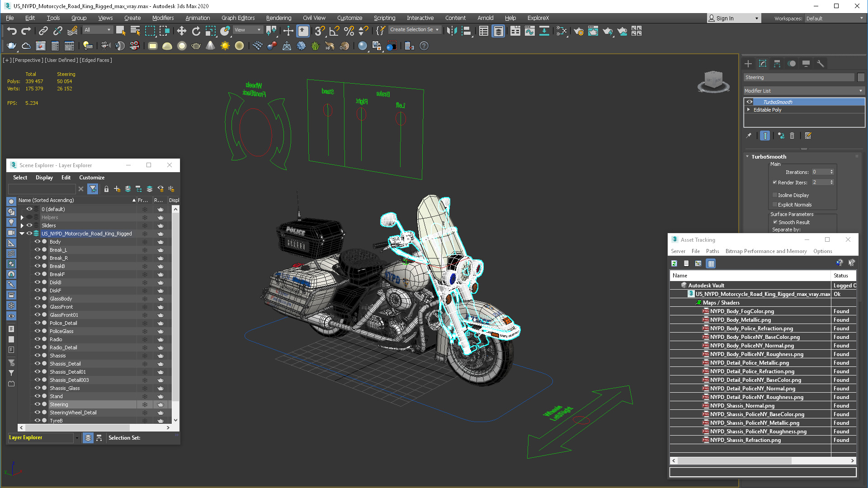Select the Select and Move tool
Image resolution: width=868 pixels, height=488 pixels.
[x=181, y=31]
